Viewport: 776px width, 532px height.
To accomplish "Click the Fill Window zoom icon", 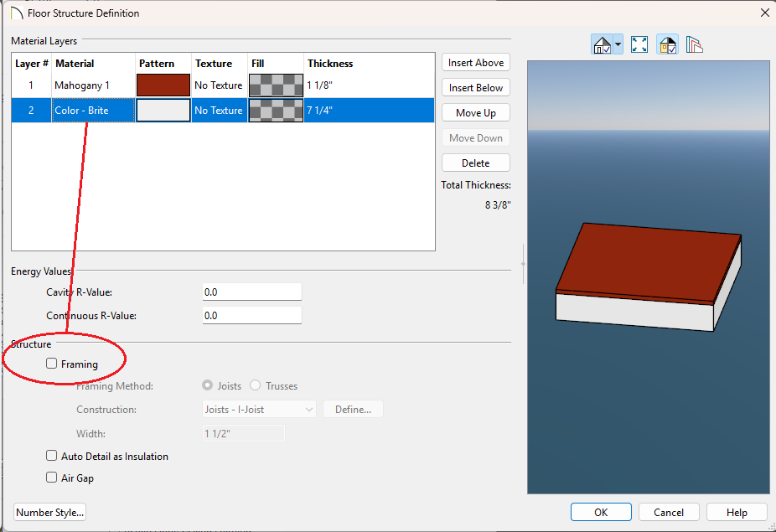I will 639,45.
